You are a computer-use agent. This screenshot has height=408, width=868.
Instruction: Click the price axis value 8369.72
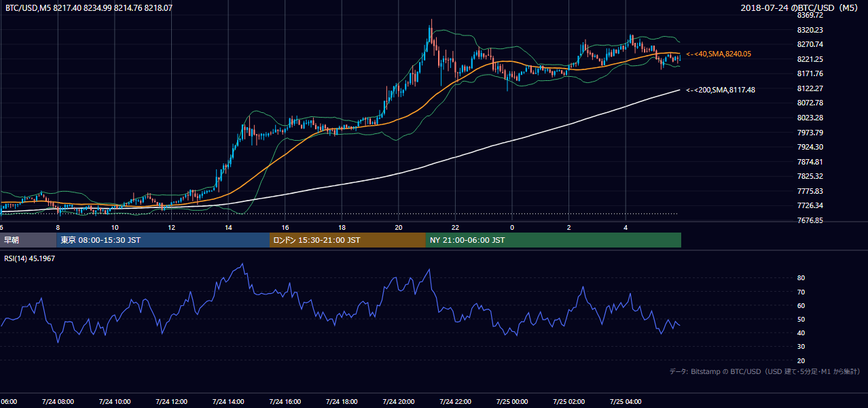810,15
